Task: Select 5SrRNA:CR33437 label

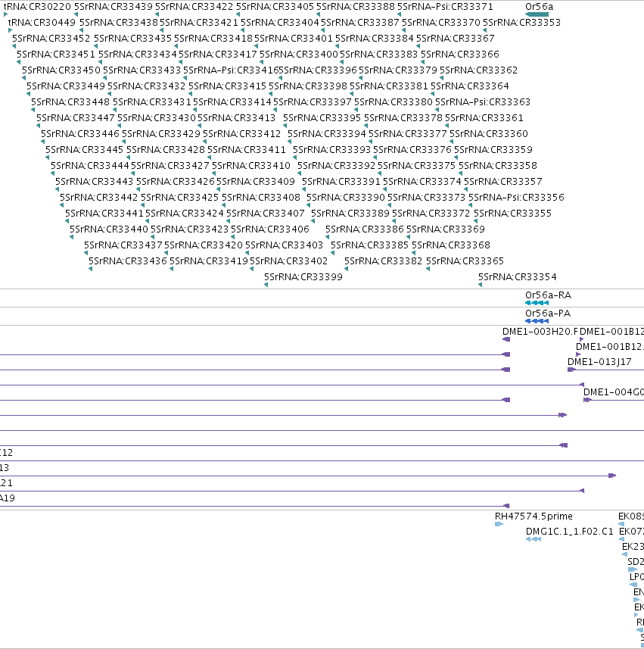Action: (x=123, y=245)
